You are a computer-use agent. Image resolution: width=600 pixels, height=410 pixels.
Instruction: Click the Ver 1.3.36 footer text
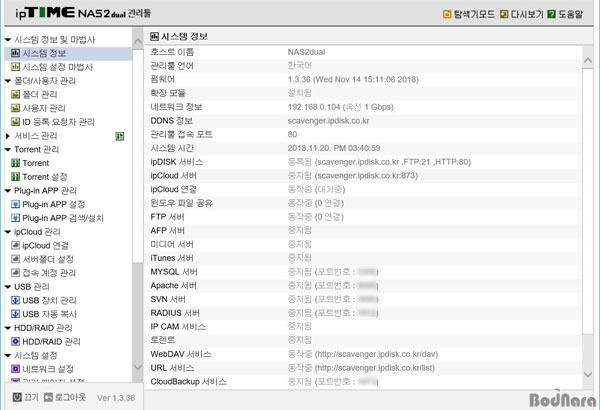116,398
